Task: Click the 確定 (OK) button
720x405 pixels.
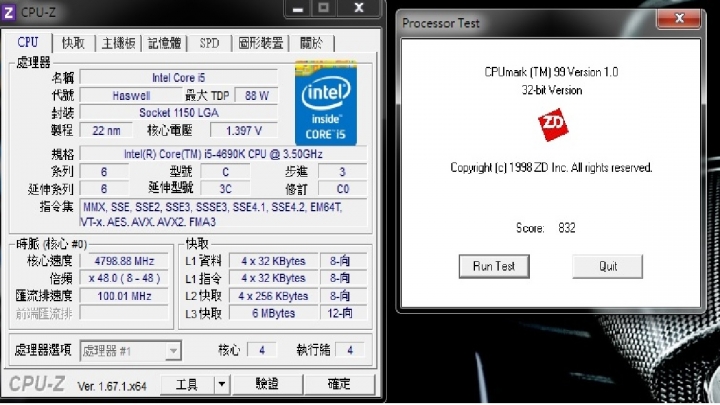Action: point(339,384)
